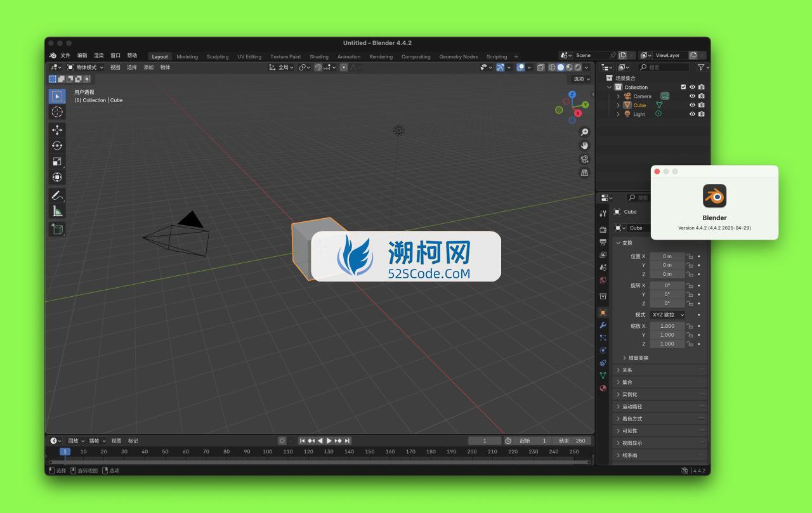Image resolution: width=812 pixels, height=513 pixels.
Task: Select the Transform tool
Action: click(x=57, y=178)
